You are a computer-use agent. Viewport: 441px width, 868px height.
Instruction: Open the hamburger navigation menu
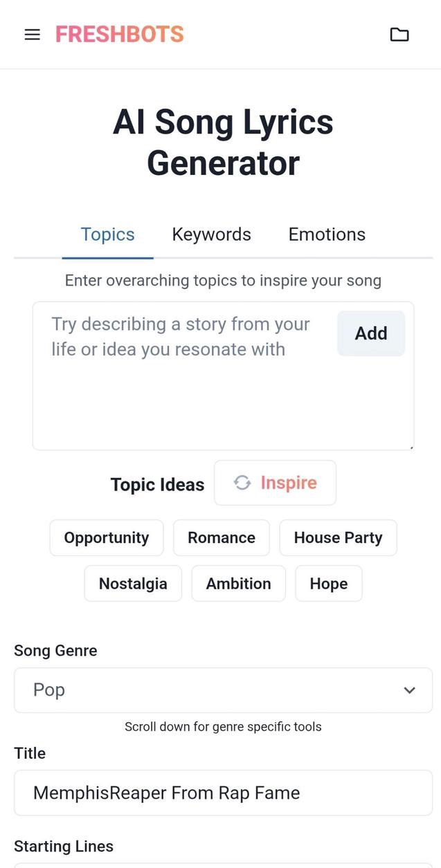coord(32,34)
